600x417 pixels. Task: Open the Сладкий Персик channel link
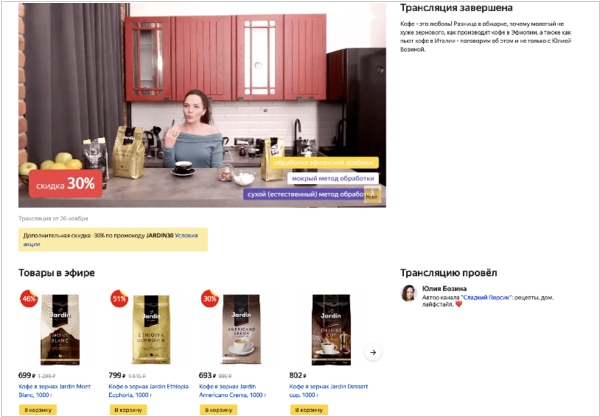coord(486,297)
